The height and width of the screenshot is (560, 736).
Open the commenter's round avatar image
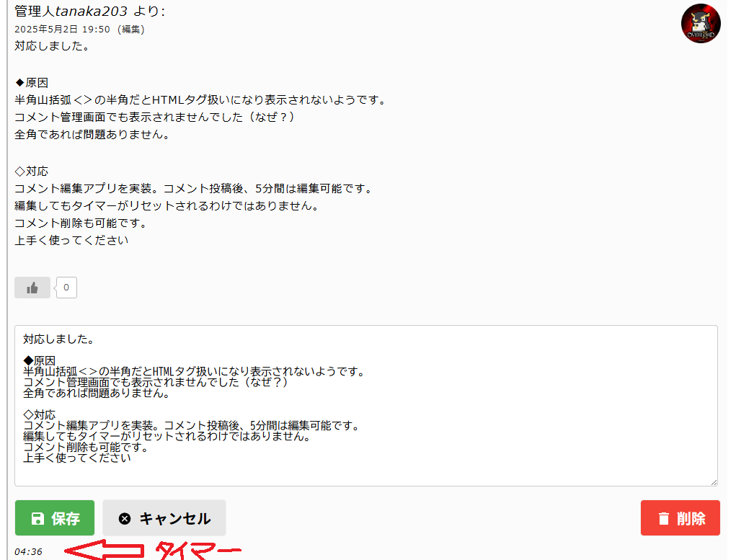click(701, 24)
